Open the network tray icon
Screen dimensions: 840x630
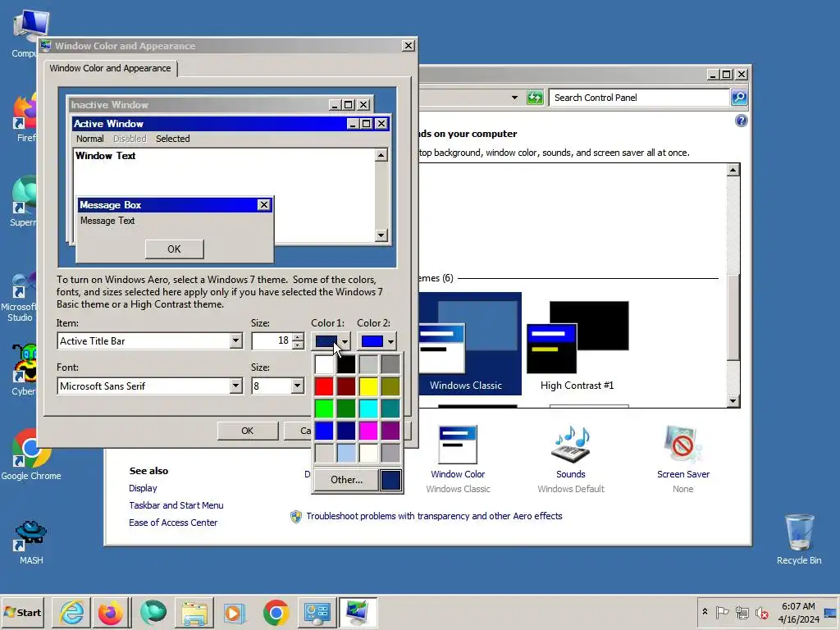[x=742, y=612]
